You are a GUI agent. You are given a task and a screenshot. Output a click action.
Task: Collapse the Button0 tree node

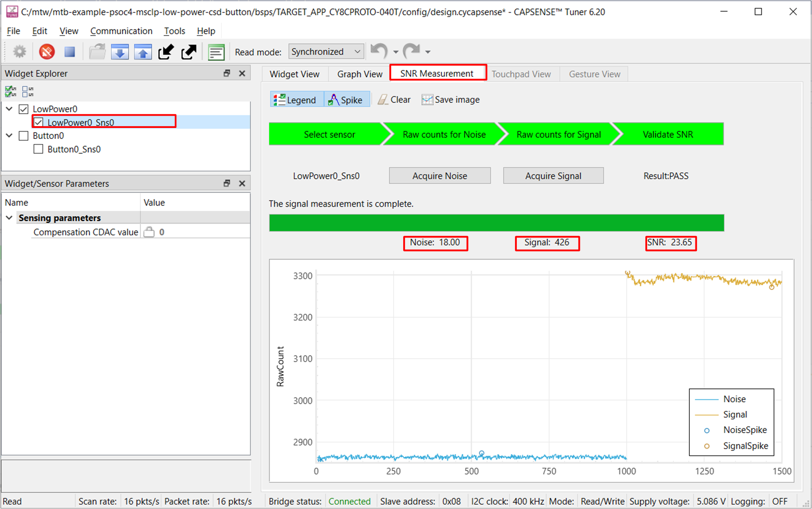(x=9, y=136)
